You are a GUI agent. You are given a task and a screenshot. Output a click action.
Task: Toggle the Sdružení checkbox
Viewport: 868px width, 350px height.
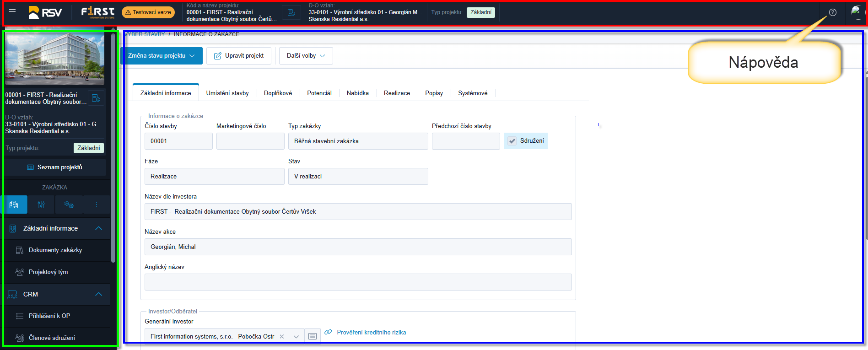click(x=512, y=141)
